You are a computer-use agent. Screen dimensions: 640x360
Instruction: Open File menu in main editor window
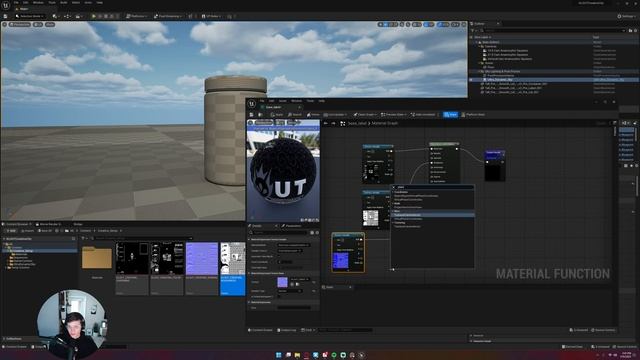(16, 2)
